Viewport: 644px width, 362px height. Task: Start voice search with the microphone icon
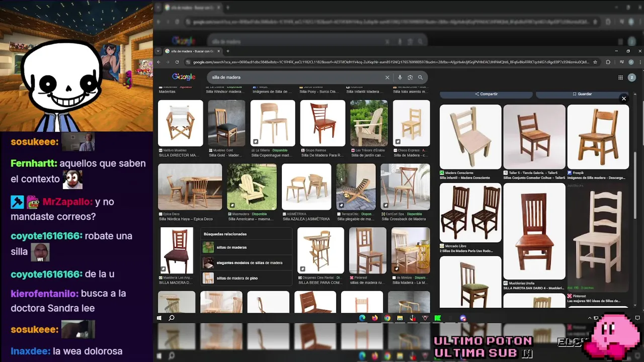point(400,77)
